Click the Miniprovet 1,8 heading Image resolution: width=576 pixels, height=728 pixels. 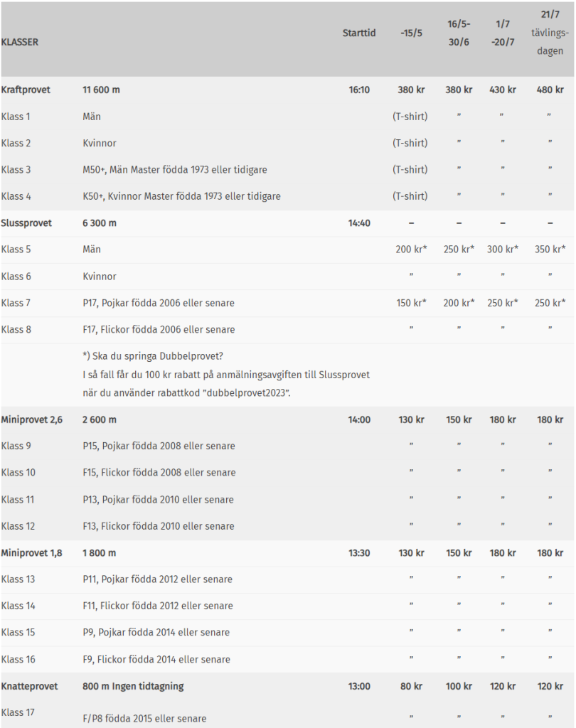coord(32,553)
